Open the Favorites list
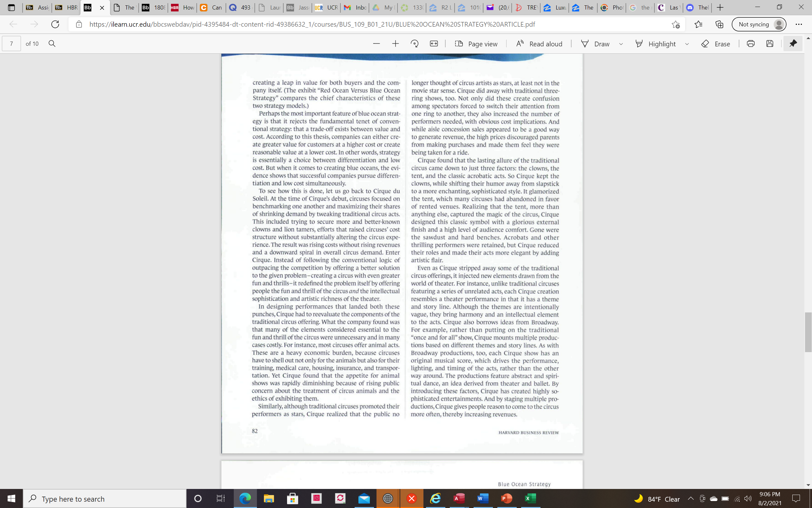Screen dimensions: 812x508 pos(698,24)
